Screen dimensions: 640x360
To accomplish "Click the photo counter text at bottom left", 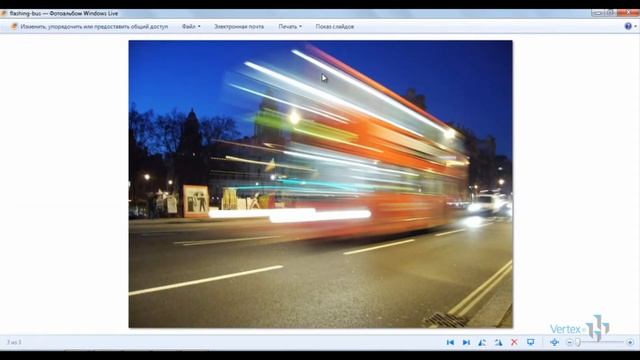I will [14, 342].
